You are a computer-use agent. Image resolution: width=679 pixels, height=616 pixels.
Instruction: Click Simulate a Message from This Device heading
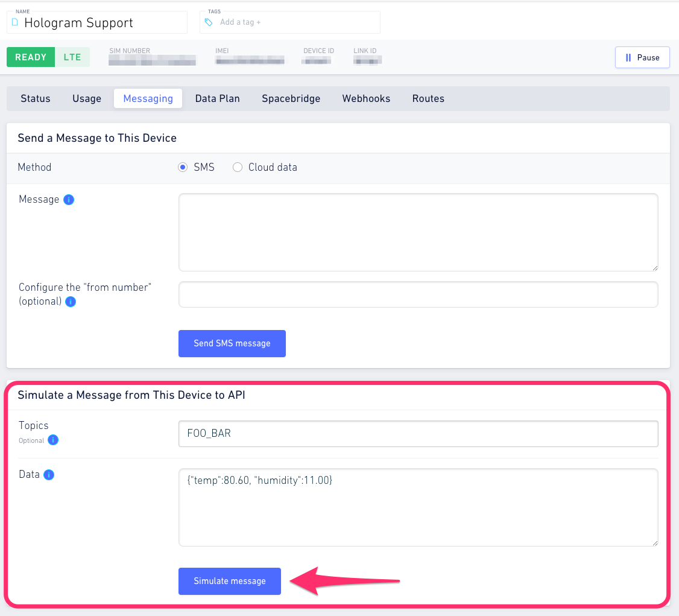131,395
